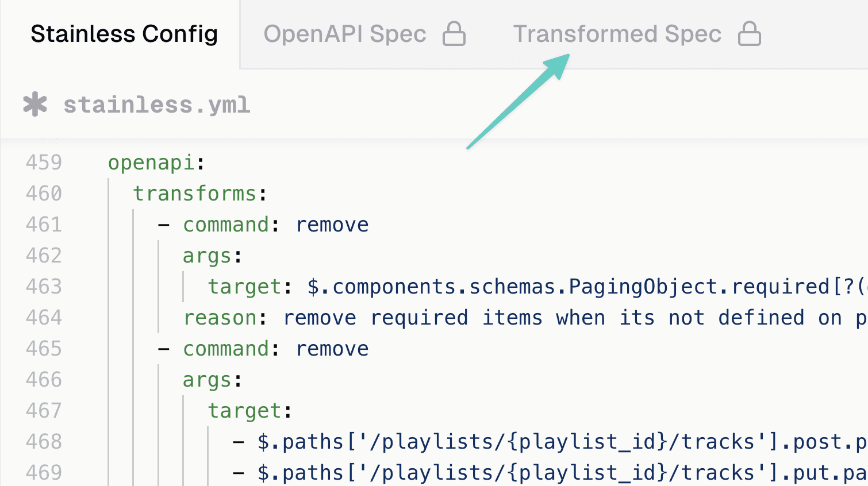Click line number 466 in the gutter
The height and width of the screenshot is (486, 868).
[44, 380]
